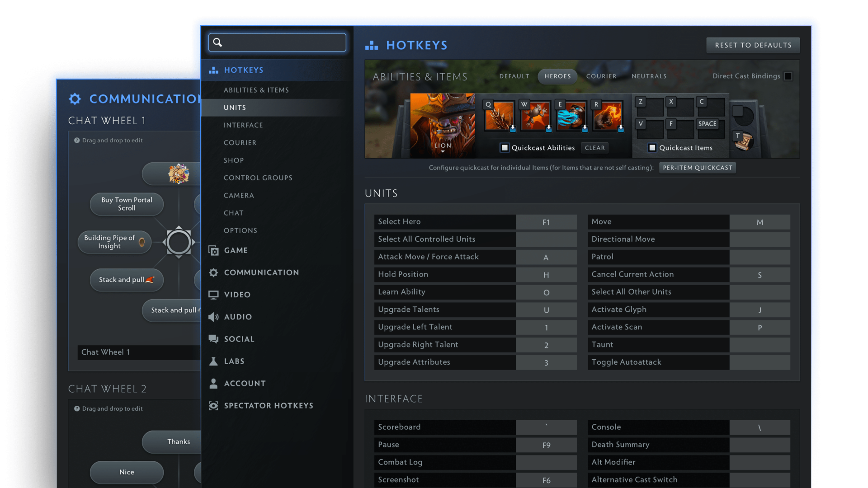The image size is (868, 488).
Task: Click the Account person icon
Action: pyautogui.click(x=213, y=383)
